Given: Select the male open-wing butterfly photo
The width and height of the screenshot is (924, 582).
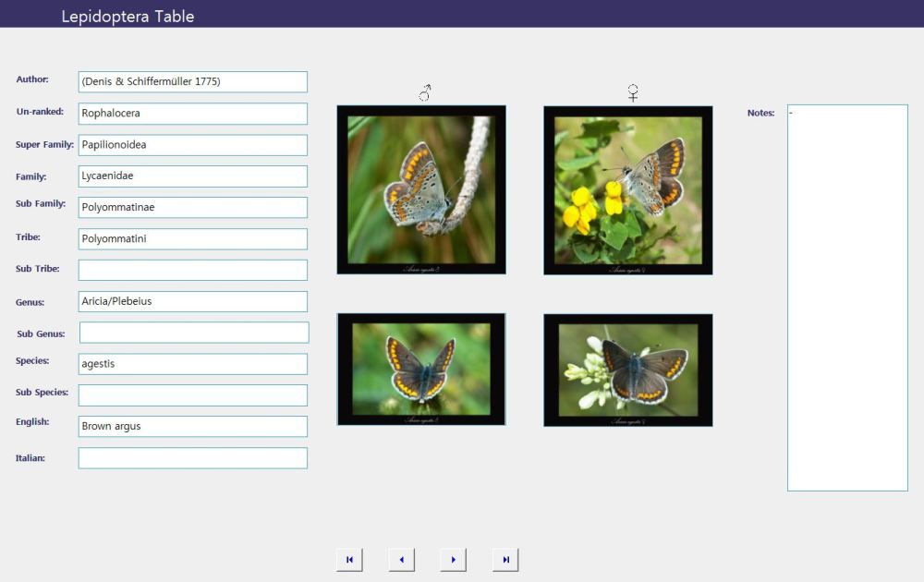Looking at the screenshot, I should coord(421,370).
